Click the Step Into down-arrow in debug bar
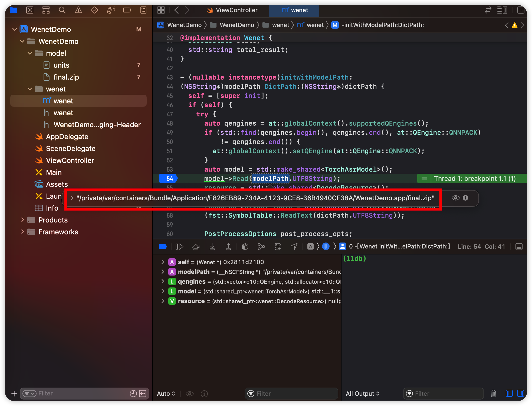532x406 pixels. 212,246
